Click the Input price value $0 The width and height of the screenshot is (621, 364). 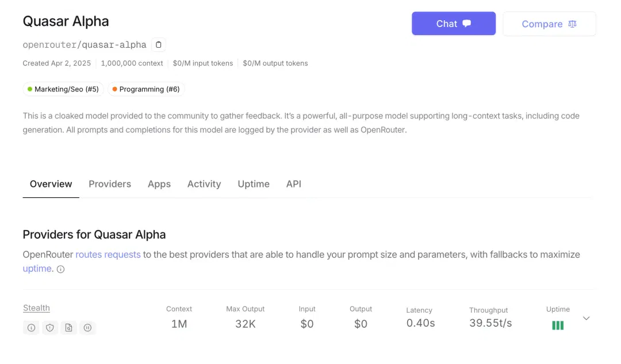307,324
